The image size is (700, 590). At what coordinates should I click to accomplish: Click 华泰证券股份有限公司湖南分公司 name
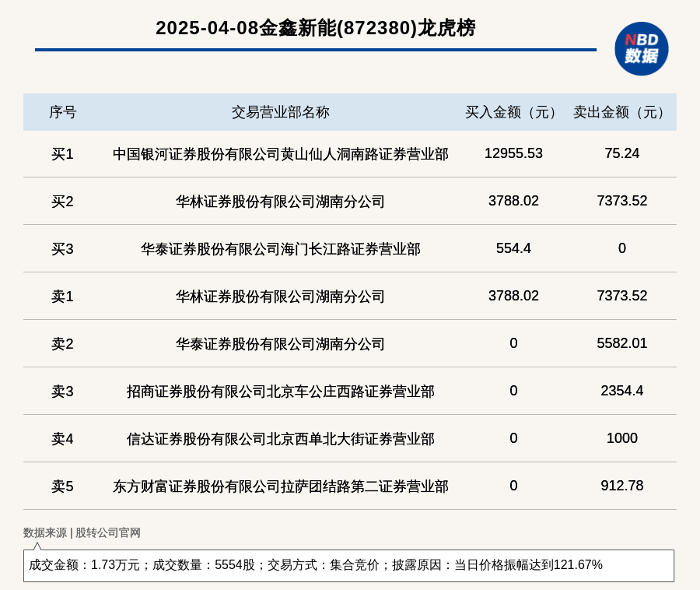280,344
